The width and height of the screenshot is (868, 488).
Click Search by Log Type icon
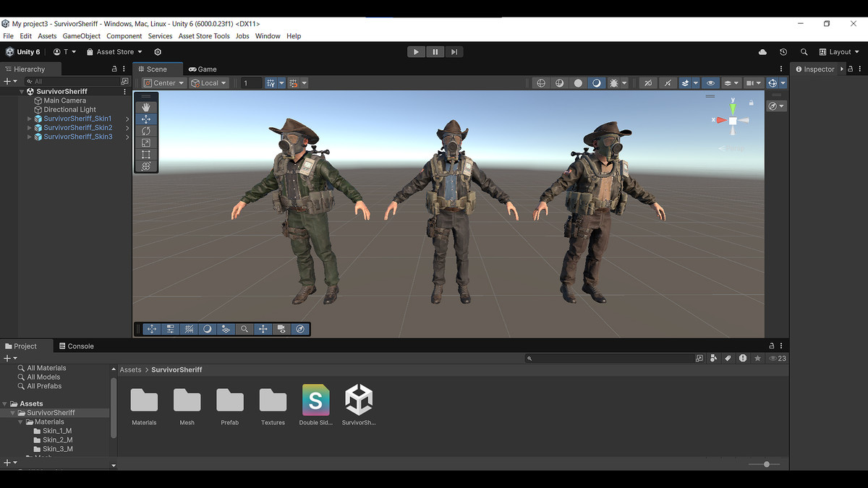[x=743, y=358]
